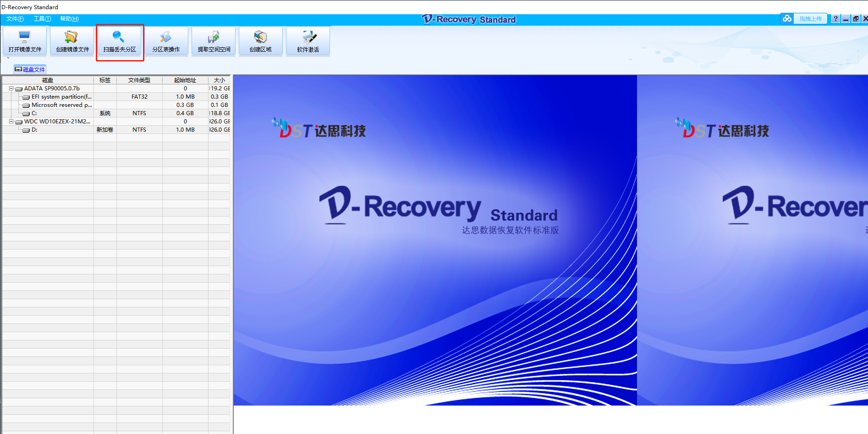This screenshot has width=868, height=434.
Task: Click the 磁盘 column header
Action: tap(48, 80)
